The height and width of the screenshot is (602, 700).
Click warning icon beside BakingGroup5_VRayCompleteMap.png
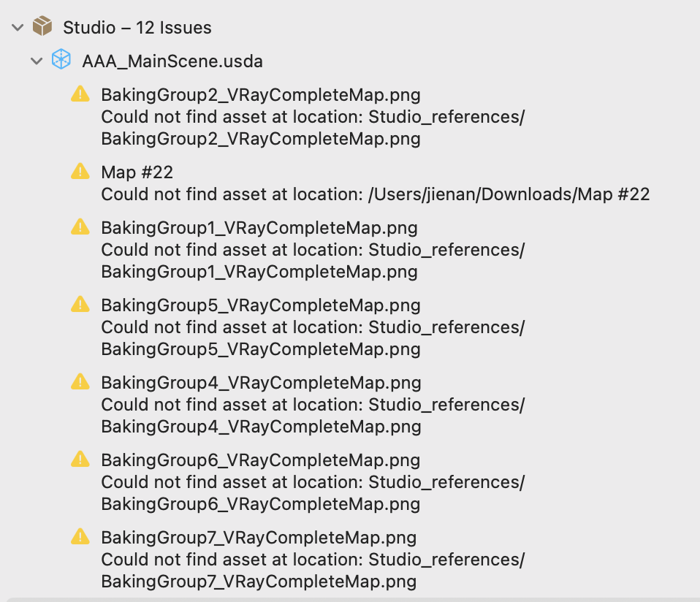click(x=80, y=305)
